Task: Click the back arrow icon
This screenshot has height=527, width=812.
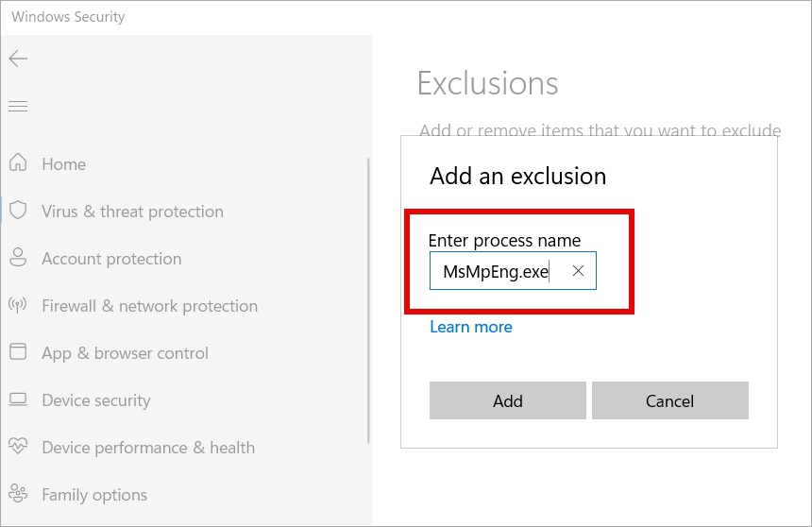Action: click(x=18, y=59)
